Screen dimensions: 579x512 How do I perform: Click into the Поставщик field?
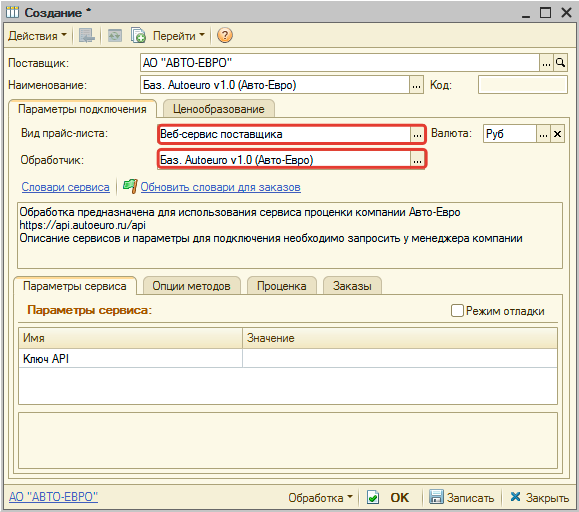340,63
